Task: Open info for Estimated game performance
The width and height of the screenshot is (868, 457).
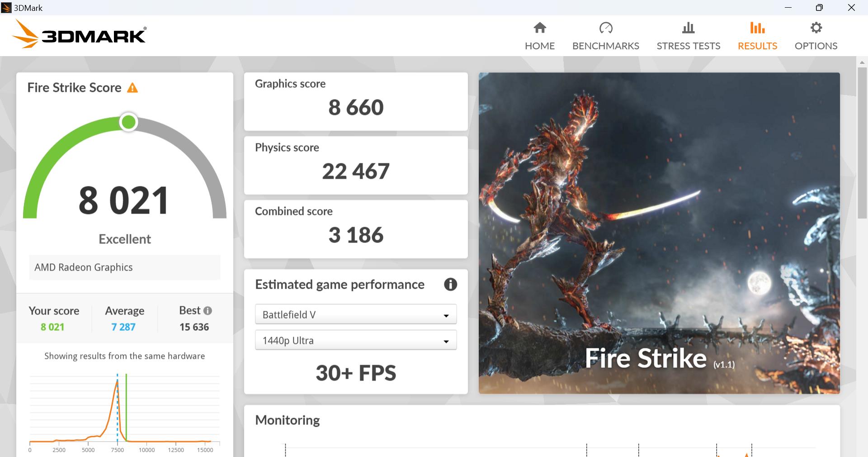Action: pyautogui.click(x=450, y=285)
